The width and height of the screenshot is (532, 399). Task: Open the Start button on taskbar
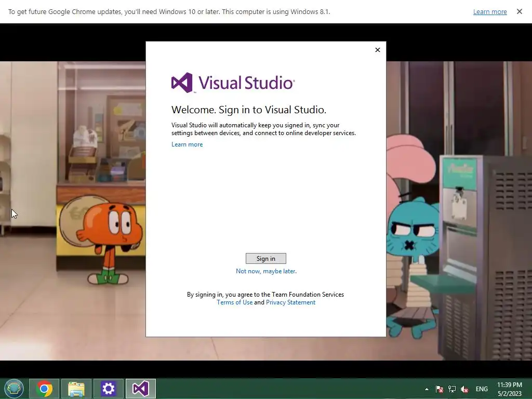tap(14, 389)
